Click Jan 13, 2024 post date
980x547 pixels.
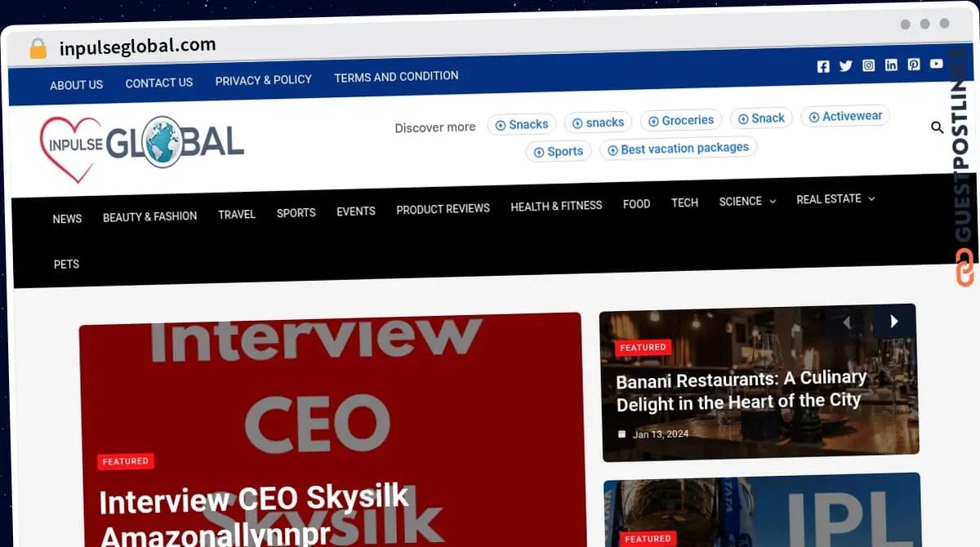[661, 434]
